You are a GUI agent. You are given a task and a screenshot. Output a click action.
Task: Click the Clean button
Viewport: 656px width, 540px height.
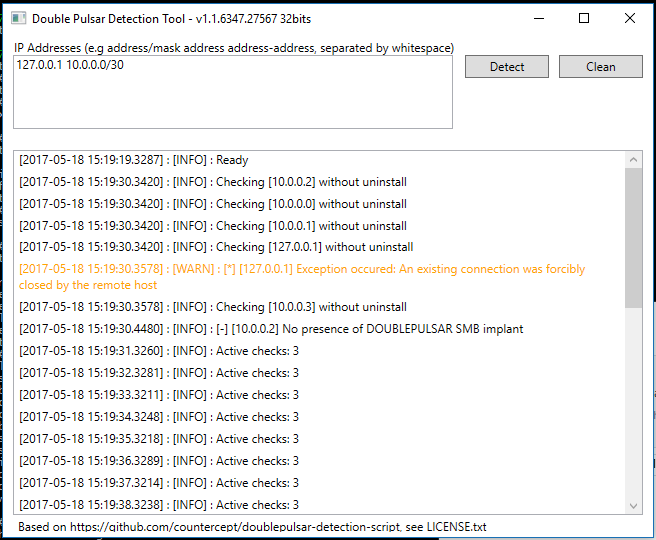point(601,67)
